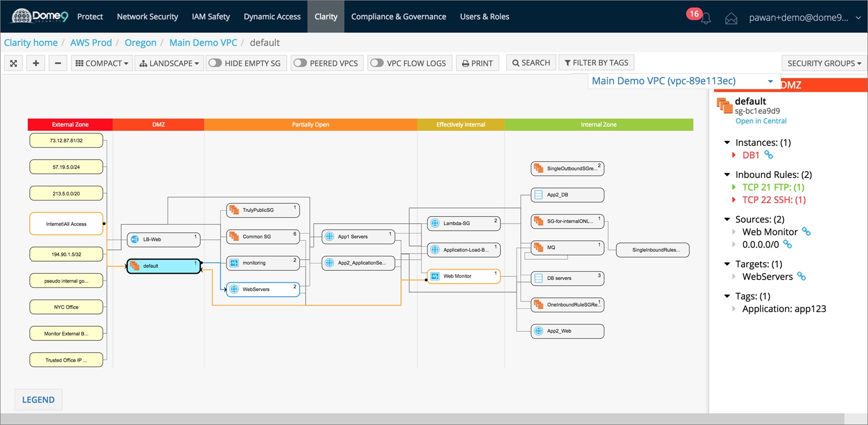Viewport: 868px width, 425px height.
Task: Open the notifications bell icon
Action: 706,19
